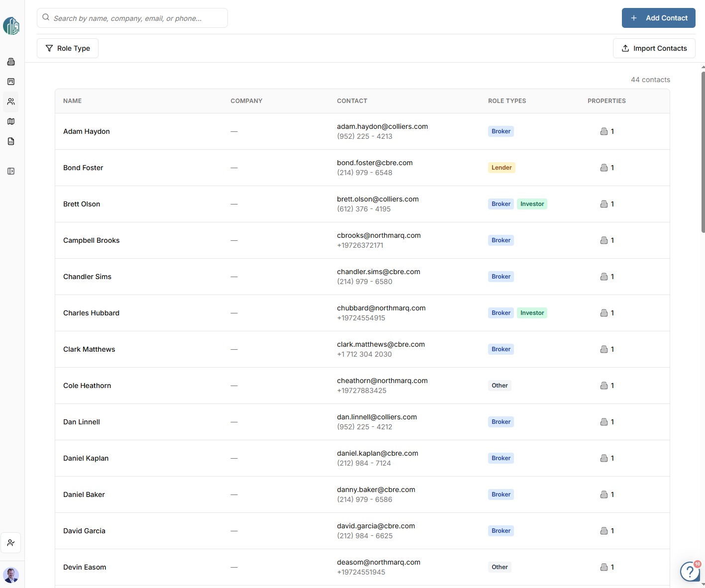Click into the contact search field
The width and height of the screenshot is (705, 588).
(132, 18)
